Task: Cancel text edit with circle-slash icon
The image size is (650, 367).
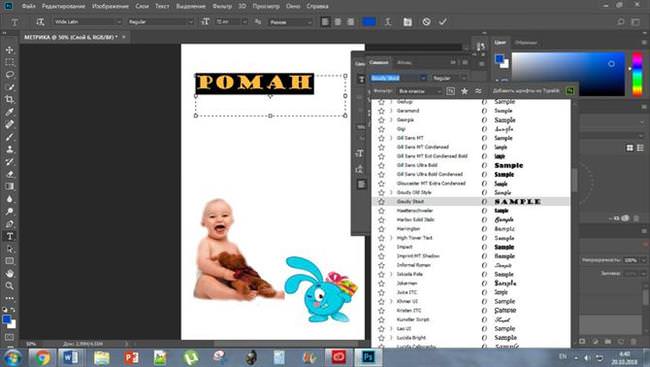Action: point(426,22)
